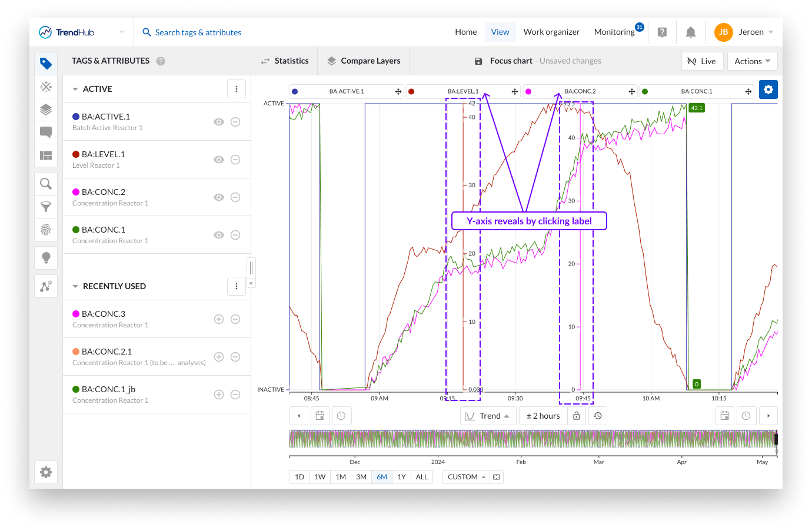Switch to the Work organizer menu
Viewport: 812px width, 530px height.
(x=551, y=32)
